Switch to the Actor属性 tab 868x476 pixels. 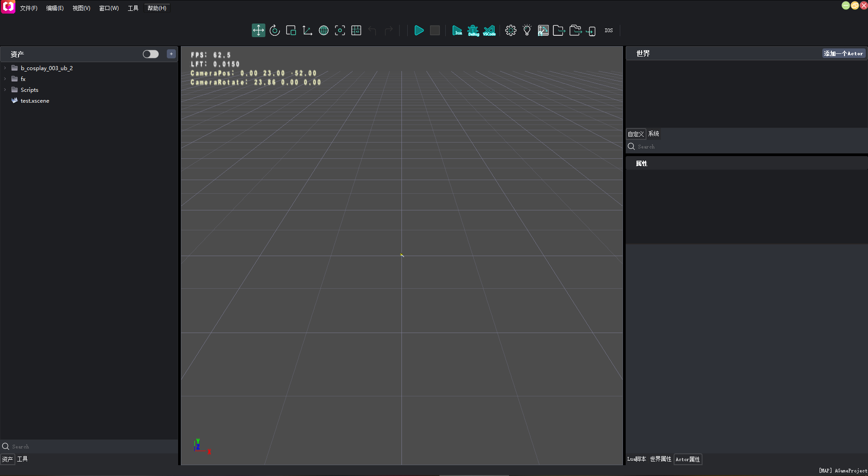pyautogui.click(x=688, y=459)
